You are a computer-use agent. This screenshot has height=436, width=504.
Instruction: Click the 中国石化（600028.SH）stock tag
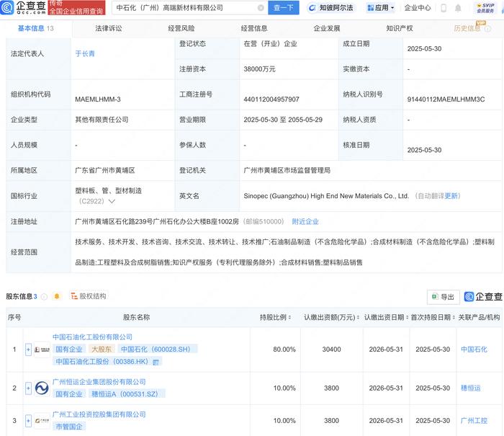click(158, 350)
